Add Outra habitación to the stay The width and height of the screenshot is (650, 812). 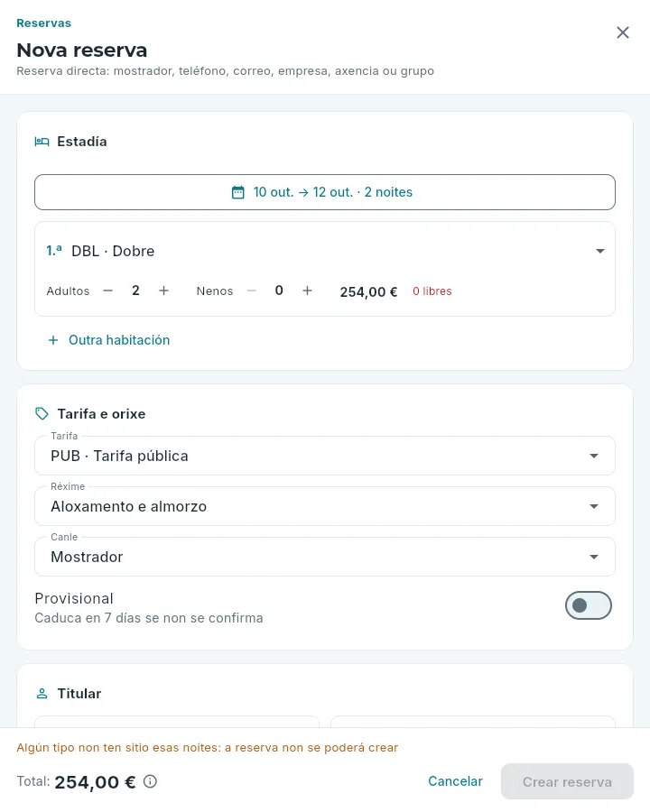[109, 340]
